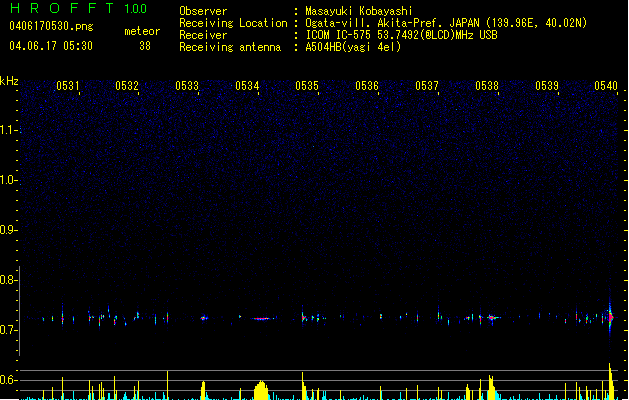Select the ICOM IC-575 receiver text
This screenshot has height=400, width=629.
[402, 35]
